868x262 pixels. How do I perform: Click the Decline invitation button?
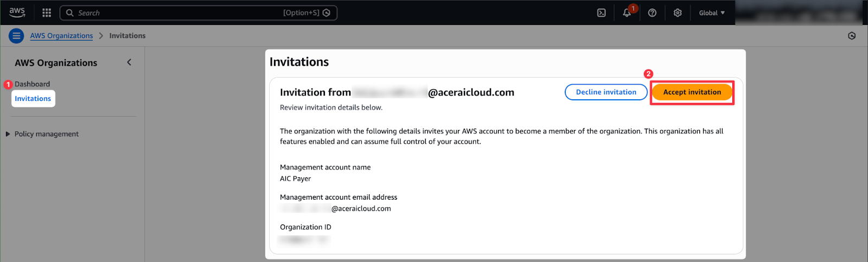(606, 92)
